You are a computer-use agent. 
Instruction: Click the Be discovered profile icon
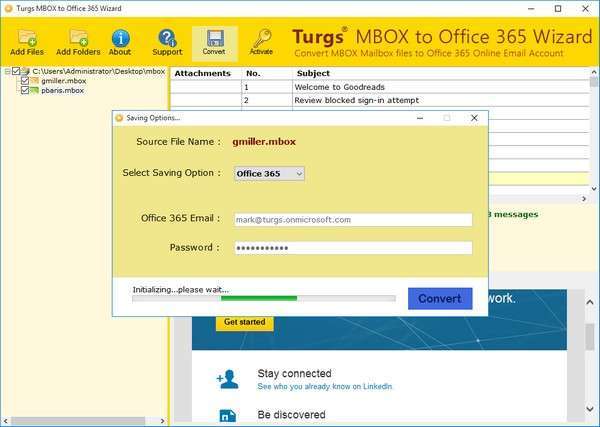(x=228, y=416)
